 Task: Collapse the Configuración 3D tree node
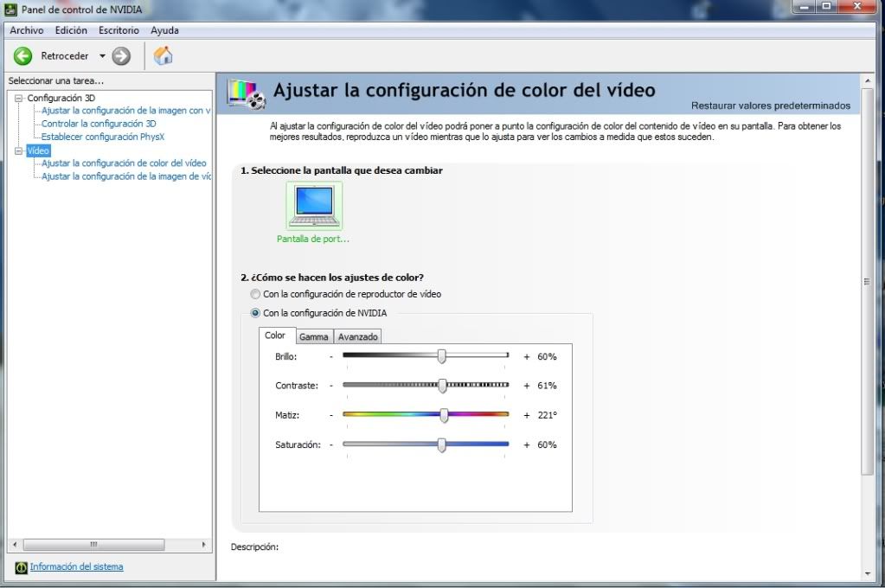point(18,98)
